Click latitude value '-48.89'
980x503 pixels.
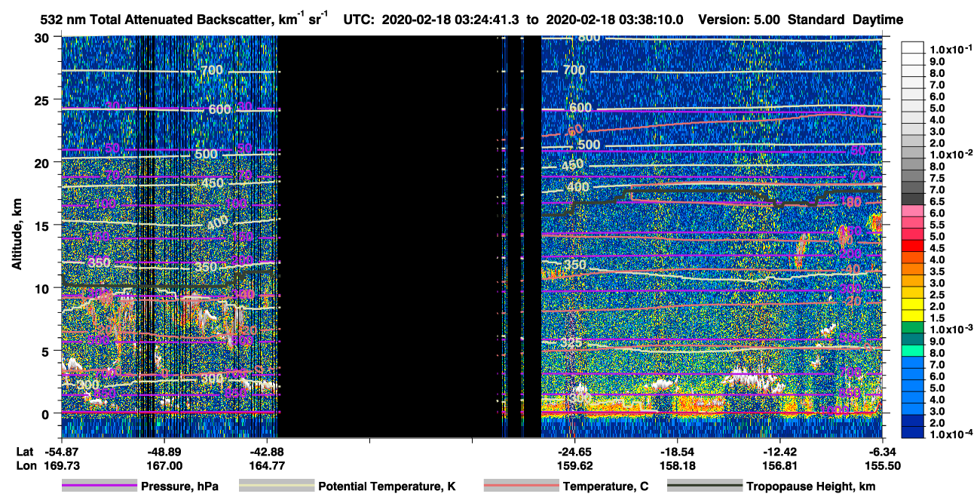coord(164,451)
